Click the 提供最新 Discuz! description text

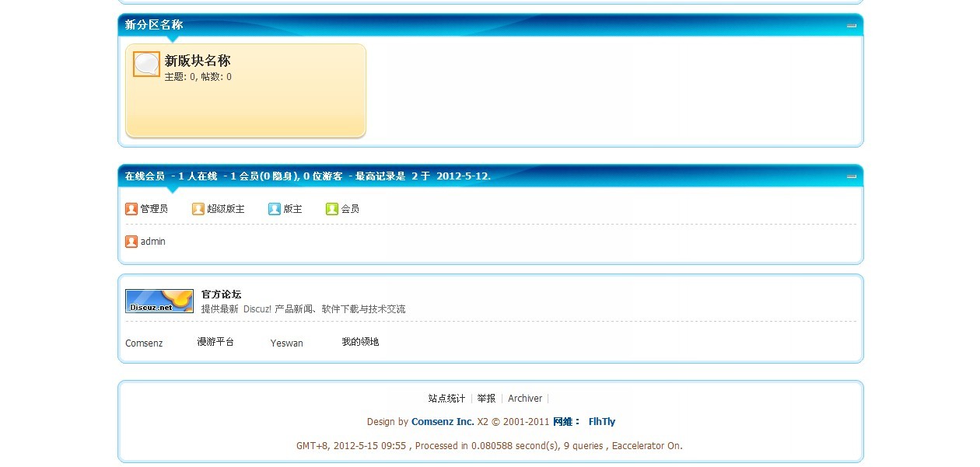click(303, 309)
